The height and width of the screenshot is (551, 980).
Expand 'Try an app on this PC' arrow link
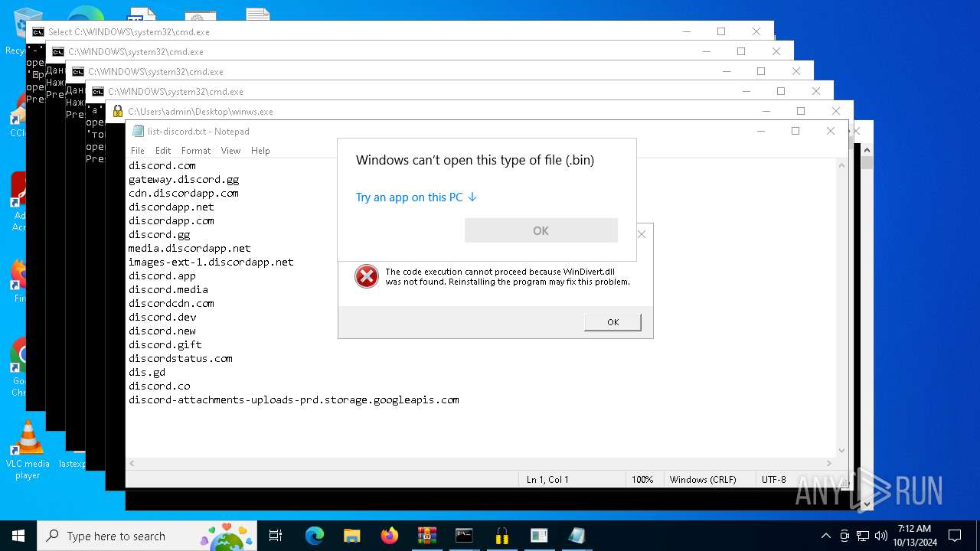[x=416, y=197]
